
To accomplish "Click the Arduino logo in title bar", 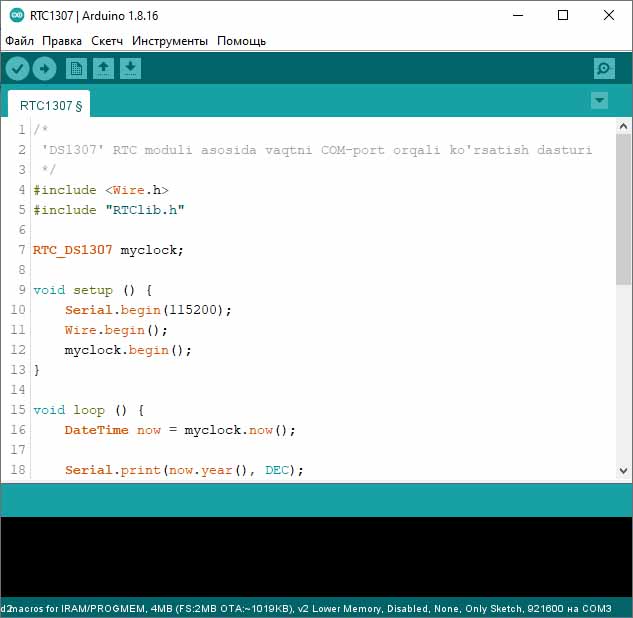I will pos(15,15).
